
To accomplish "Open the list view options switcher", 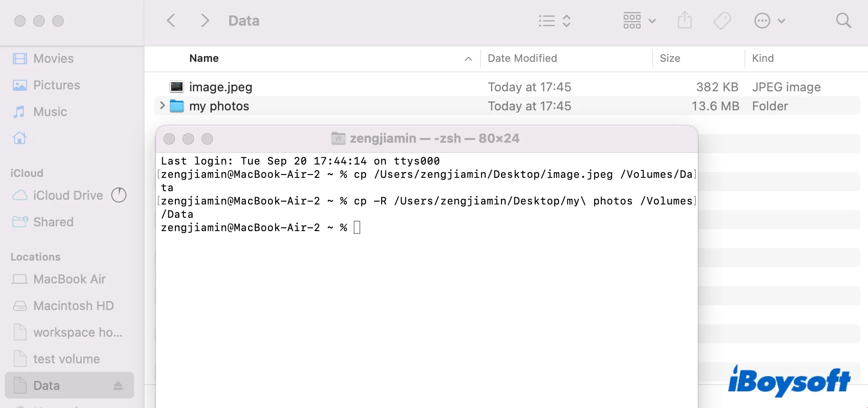I will pos(554,21).
